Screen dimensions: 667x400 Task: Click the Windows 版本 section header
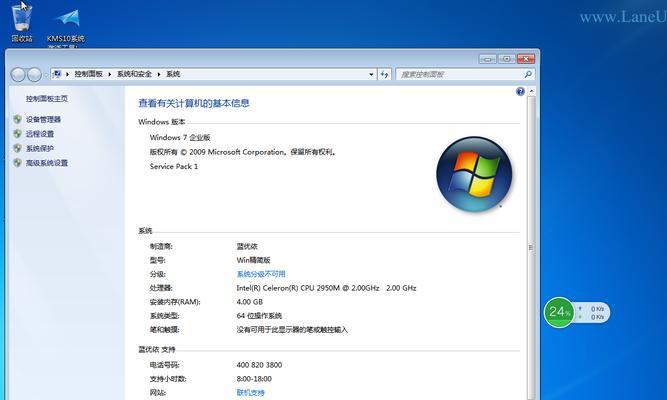[162, 122]
